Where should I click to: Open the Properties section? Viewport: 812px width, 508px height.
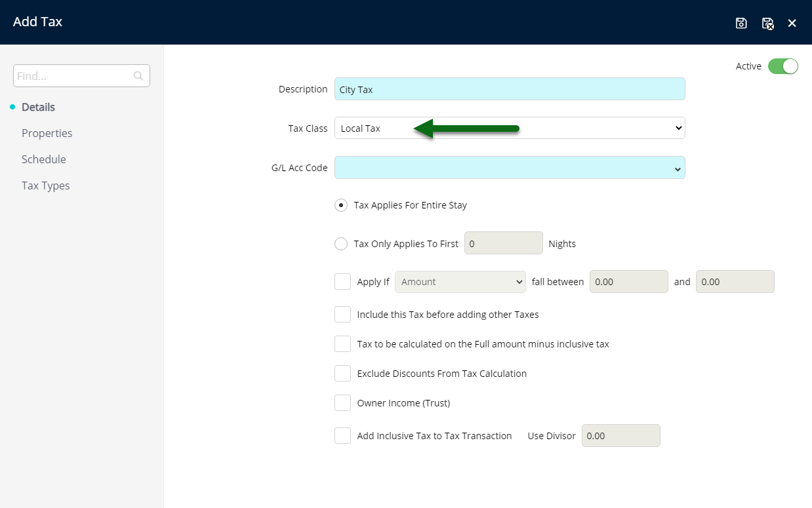(x=47, y=133)
